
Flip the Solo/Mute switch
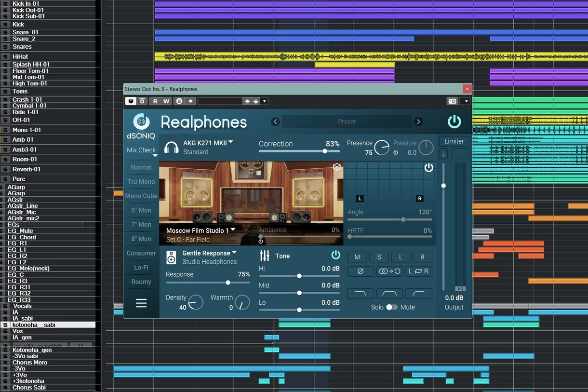392,307
